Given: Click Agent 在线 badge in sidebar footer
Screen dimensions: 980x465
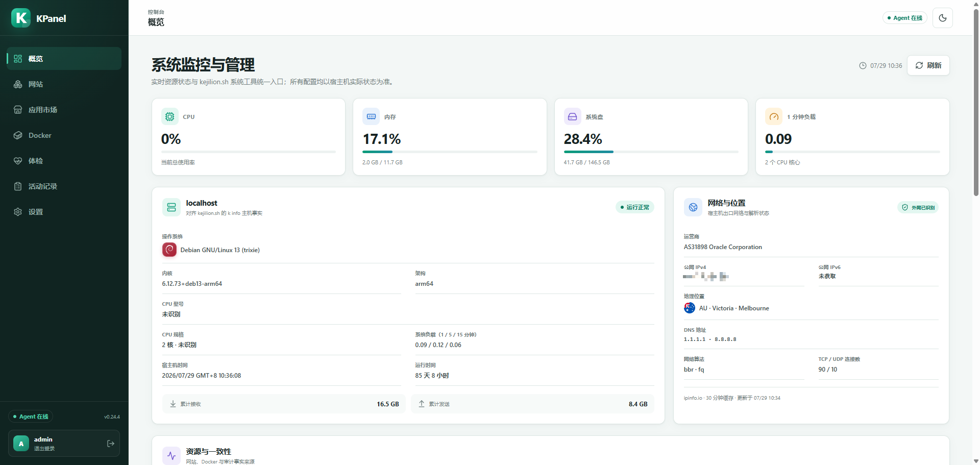Looking at the screenshot, I should click(x=31, y=417).
